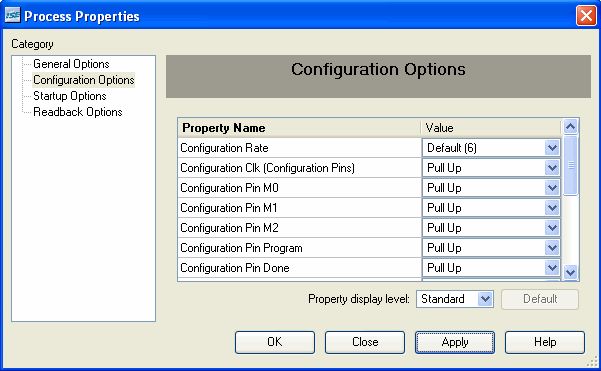Image resolution: width=601 pixels, height=371 pixels.
Task: Close the Process Properties dialog window
Action: 586,16
